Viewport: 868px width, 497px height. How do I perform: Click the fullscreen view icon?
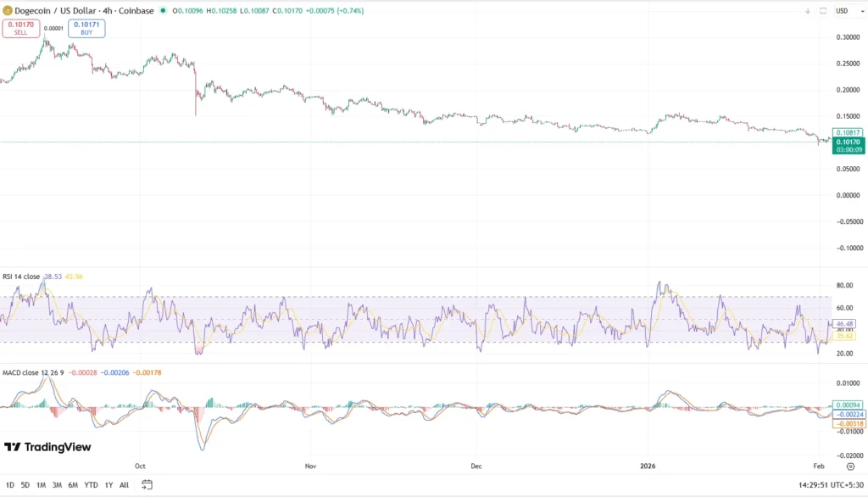(823, 11)
